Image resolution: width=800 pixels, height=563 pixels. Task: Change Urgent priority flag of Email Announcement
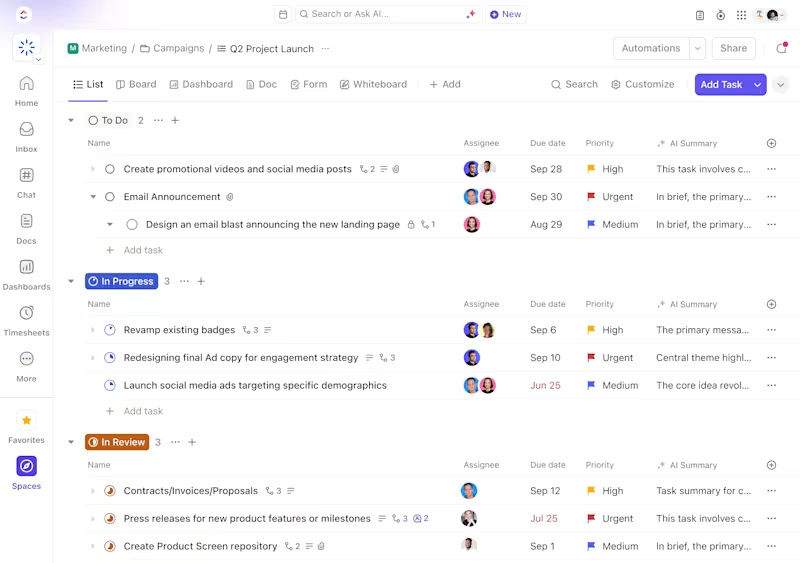click(591, 197)
